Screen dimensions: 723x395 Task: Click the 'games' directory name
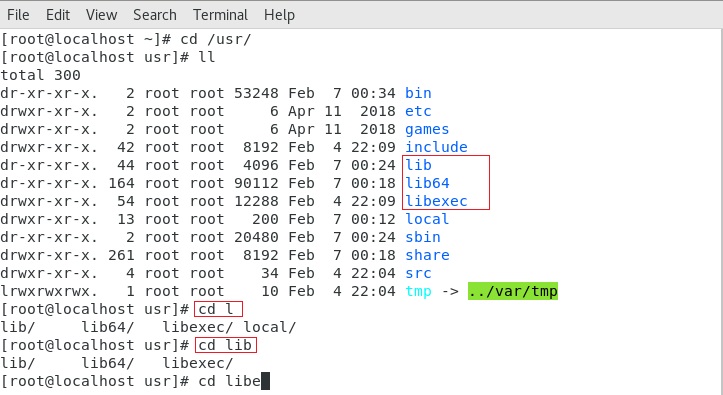pos(427,129)
